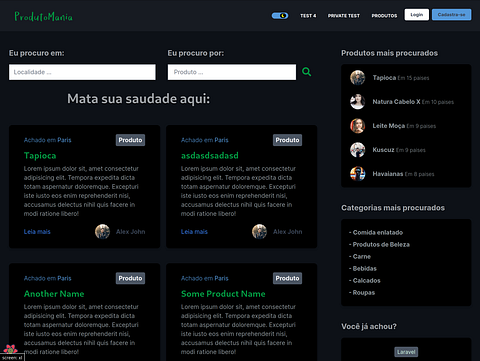Focus the Localidade input field
Image resolution: width=480 pixels, height=361 pixels.
(82, 72)
